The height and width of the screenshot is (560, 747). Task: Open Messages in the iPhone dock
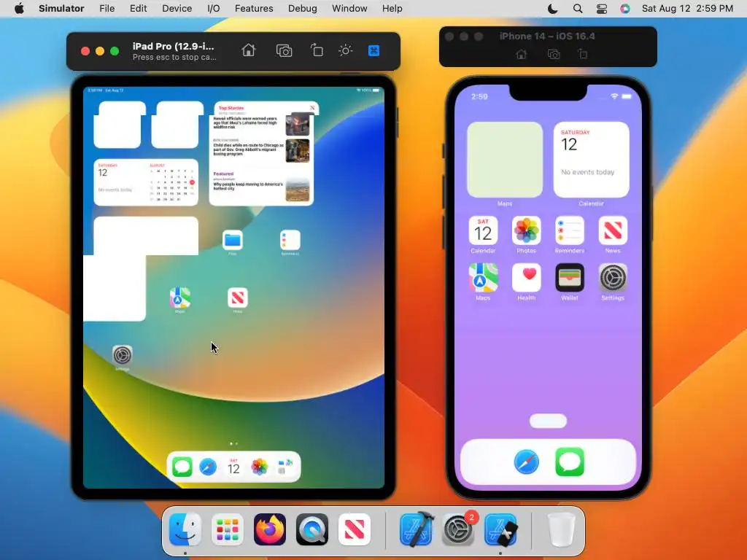pos(570,462)
